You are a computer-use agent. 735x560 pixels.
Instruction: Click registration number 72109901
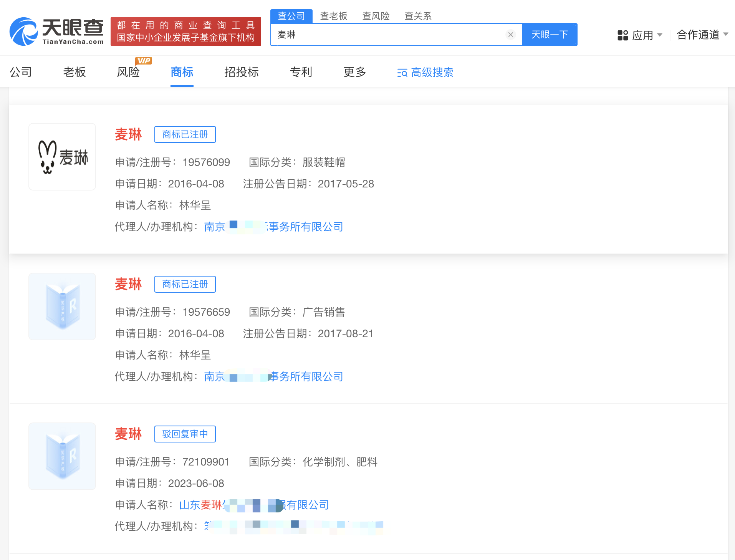coord(206,462)
